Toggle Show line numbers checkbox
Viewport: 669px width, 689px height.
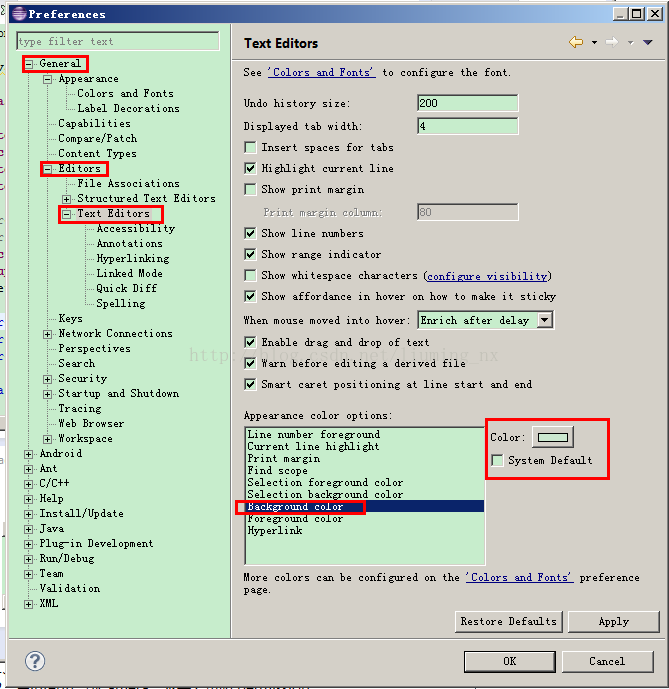pos(250,233)
